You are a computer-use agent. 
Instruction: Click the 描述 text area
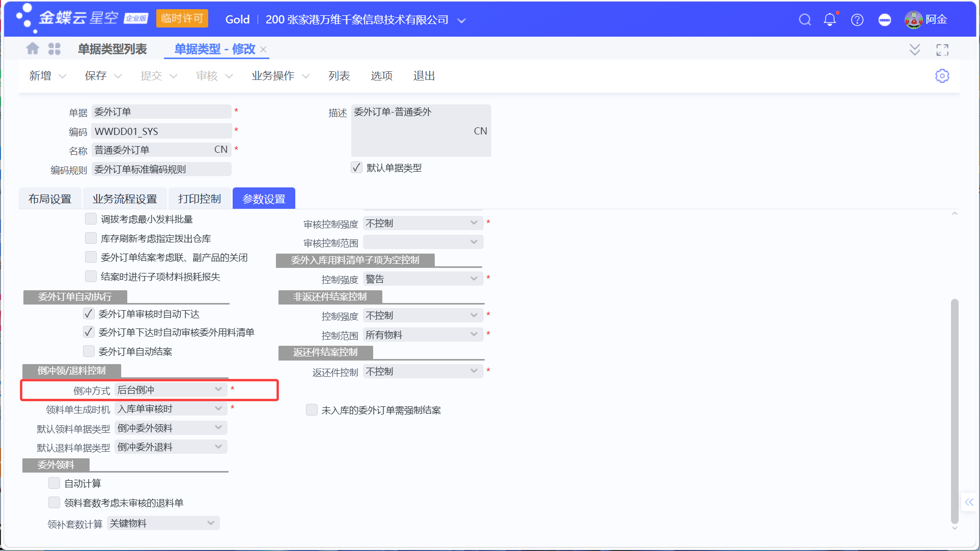(421, 130)
